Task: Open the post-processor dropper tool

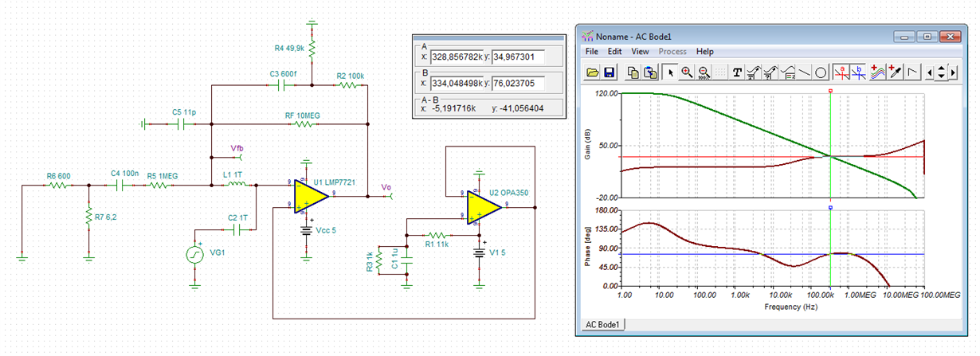Action: click(x=895, y=72)
